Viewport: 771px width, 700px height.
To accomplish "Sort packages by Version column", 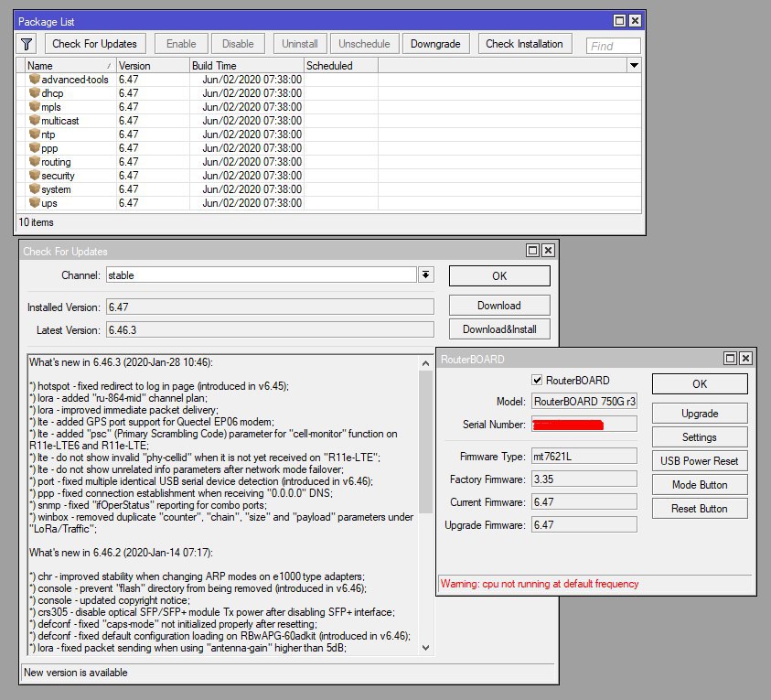I will point(153,66).
